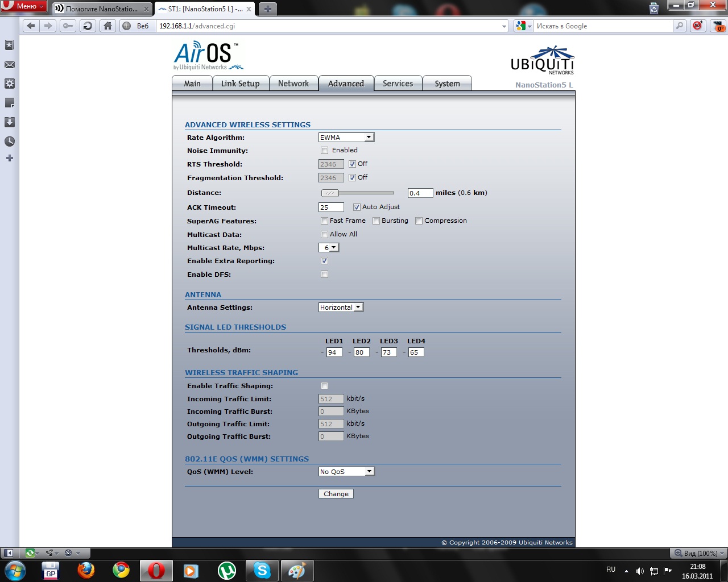This screenshot has height=582, width=728.
Task: Open a new tab with the plus button
Action: pyautogui.click(x=267, y=9)
